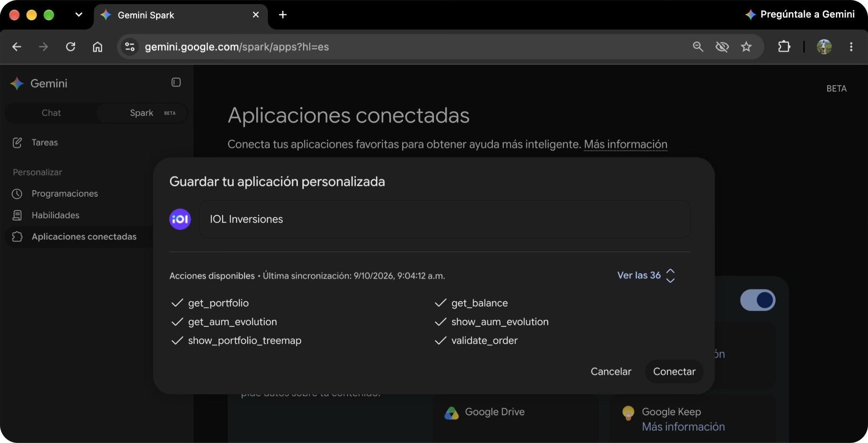
Task: Open the tab search dropdown arrow
Action: 79,15
